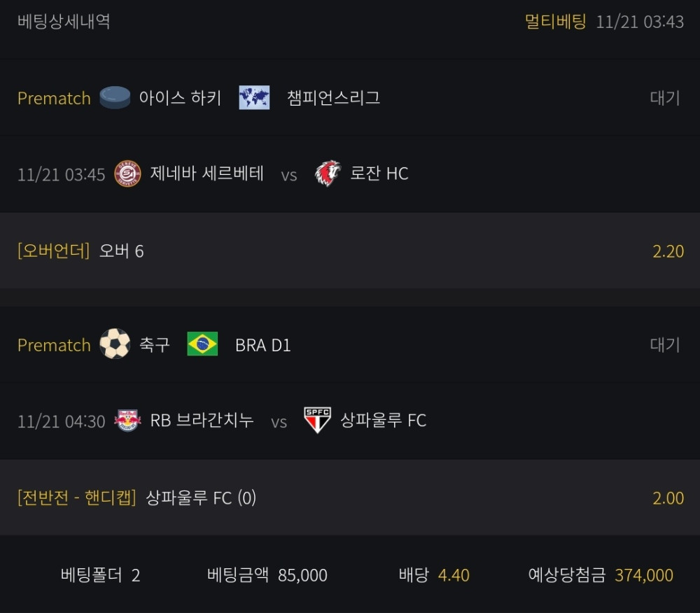Click the 대기 status on soccer bet
The height and width of the screenshot is (613, 700).
pyautogui.click(x=664, y=344)
